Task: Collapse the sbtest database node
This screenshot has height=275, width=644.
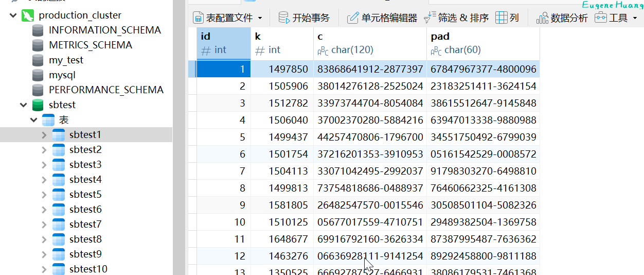Action: (23, 105)
